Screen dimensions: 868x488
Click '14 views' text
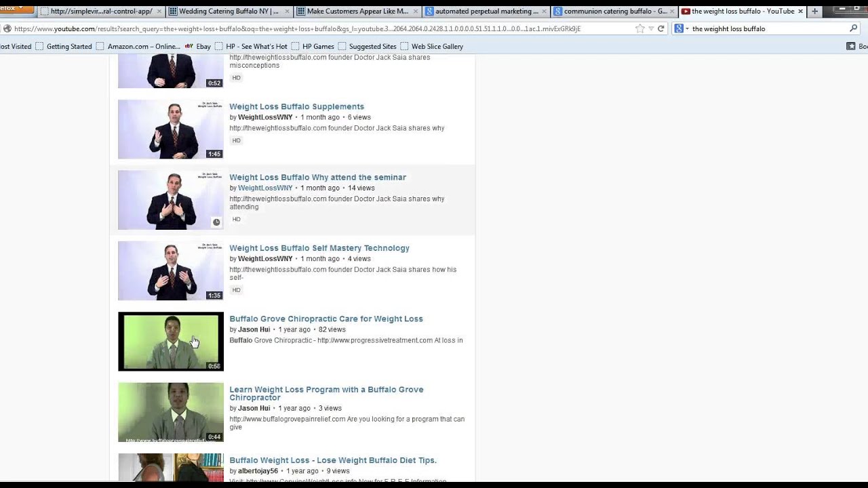click(361, 188)
